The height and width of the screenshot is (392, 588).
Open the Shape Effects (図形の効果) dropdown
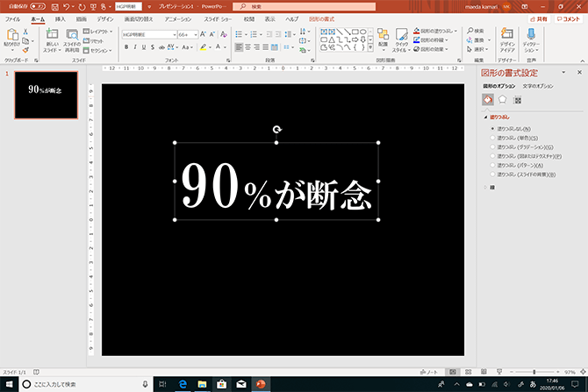point(431,49)
